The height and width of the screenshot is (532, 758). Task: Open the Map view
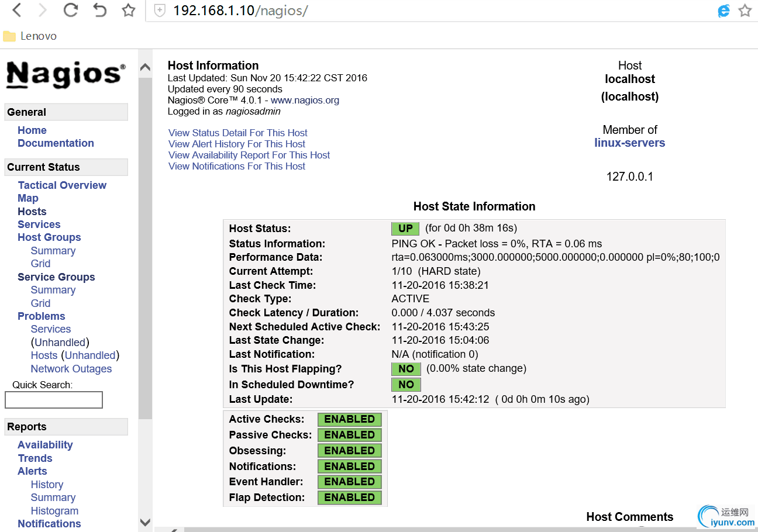click(28, 198)
